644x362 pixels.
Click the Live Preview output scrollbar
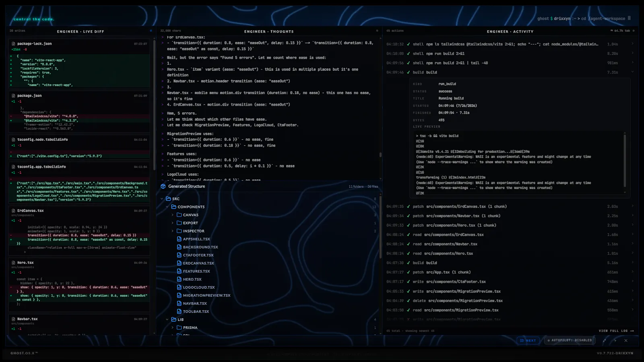625,161
